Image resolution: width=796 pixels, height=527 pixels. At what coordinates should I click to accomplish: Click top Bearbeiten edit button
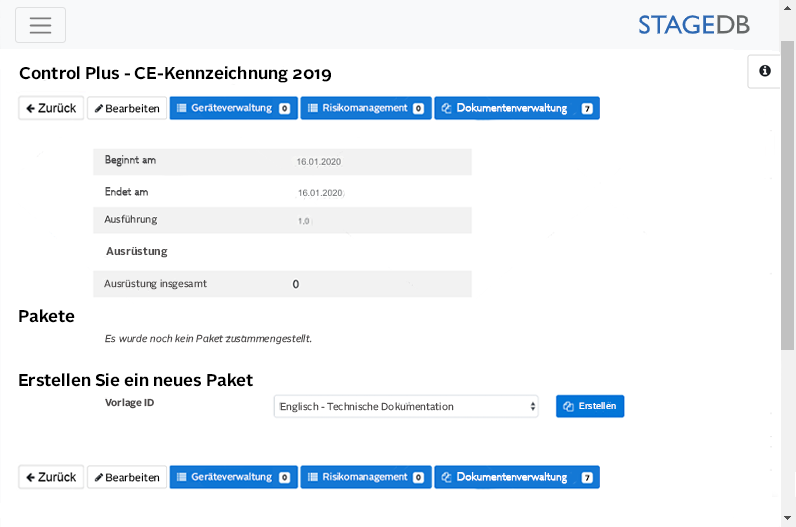[x=127, y=108]
